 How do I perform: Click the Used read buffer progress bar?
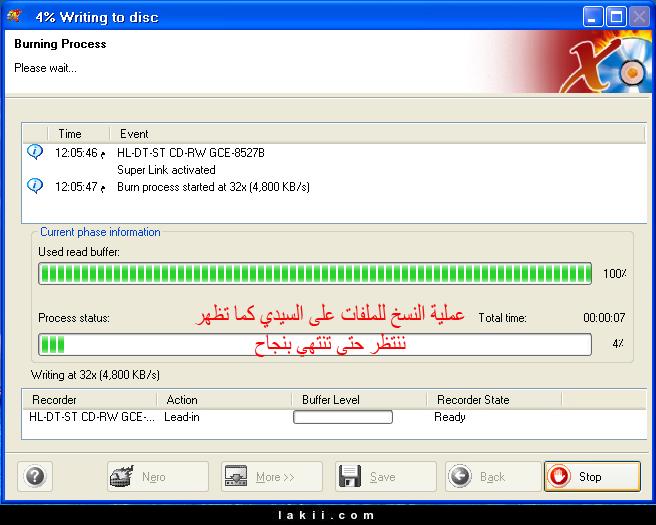click(x=315, y=274)
